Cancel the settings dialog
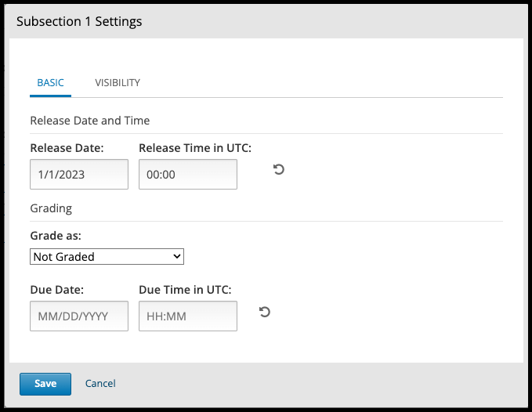The width and height of the screenshot is (532, 412). click(x=100, y=383)
